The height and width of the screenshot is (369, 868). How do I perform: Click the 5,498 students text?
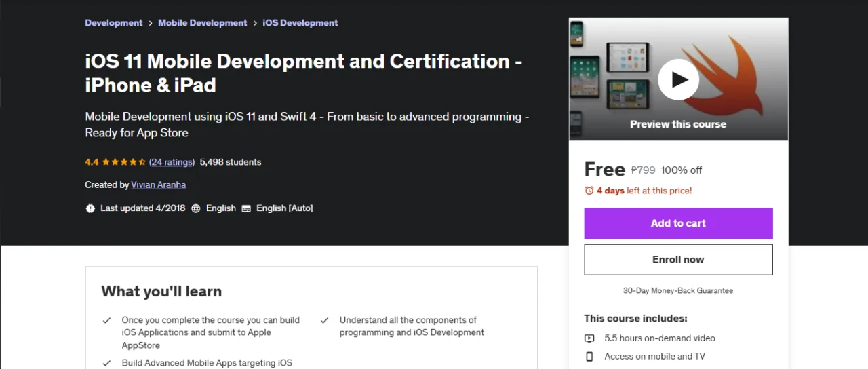click(231, 162)
